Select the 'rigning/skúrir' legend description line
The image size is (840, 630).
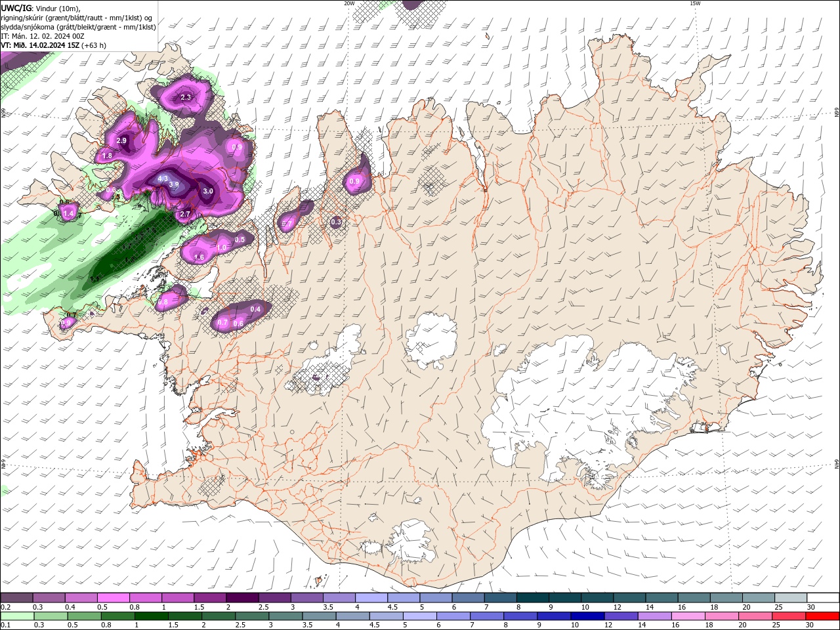point(75,18)
